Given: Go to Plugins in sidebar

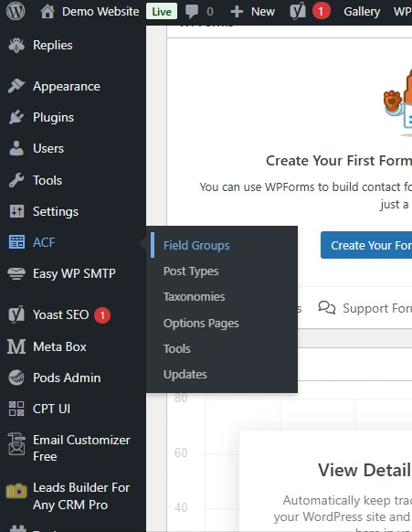Looking at the screenshot, I should coord(53,117).
